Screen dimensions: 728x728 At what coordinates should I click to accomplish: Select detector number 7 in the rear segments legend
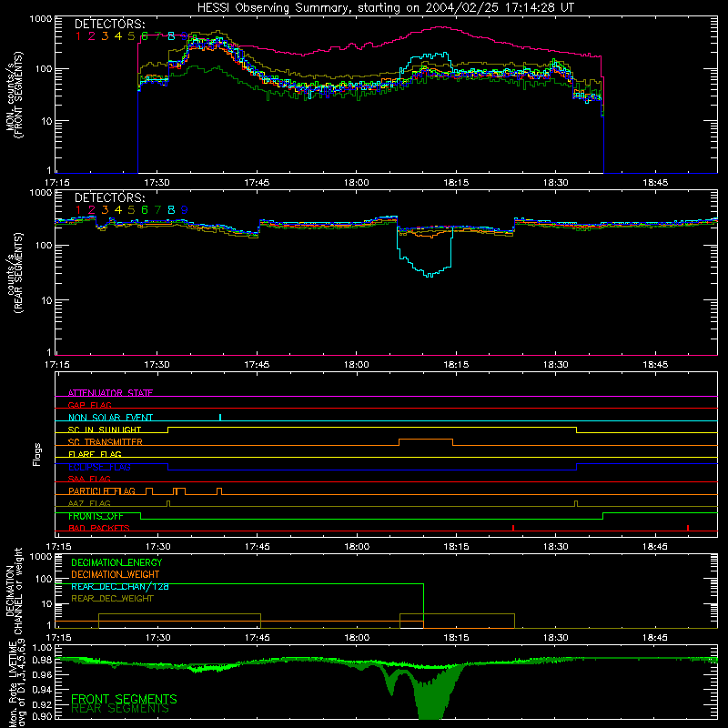[x=157, y=210]
